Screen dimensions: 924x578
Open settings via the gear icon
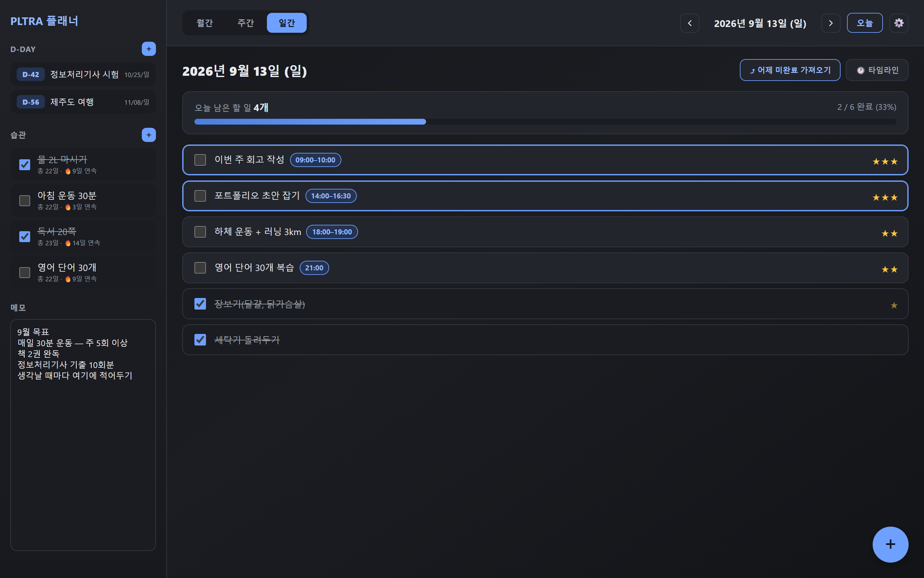coord(899,23)
